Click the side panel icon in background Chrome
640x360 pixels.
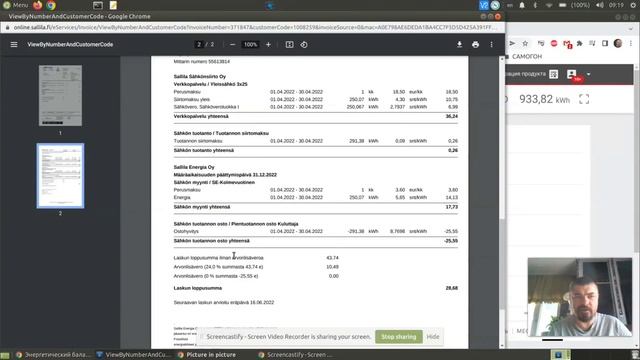(x=605, y=43)
